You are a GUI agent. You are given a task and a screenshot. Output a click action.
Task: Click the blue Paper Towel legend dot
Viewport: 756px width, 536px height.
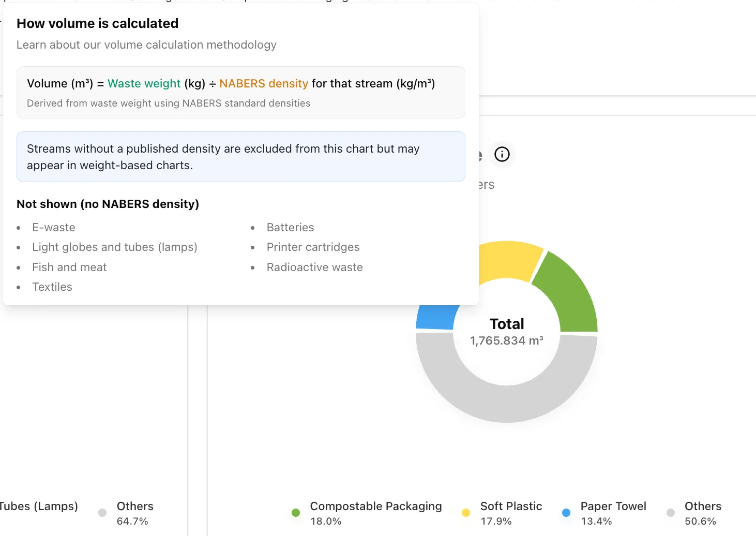[566, 513]
